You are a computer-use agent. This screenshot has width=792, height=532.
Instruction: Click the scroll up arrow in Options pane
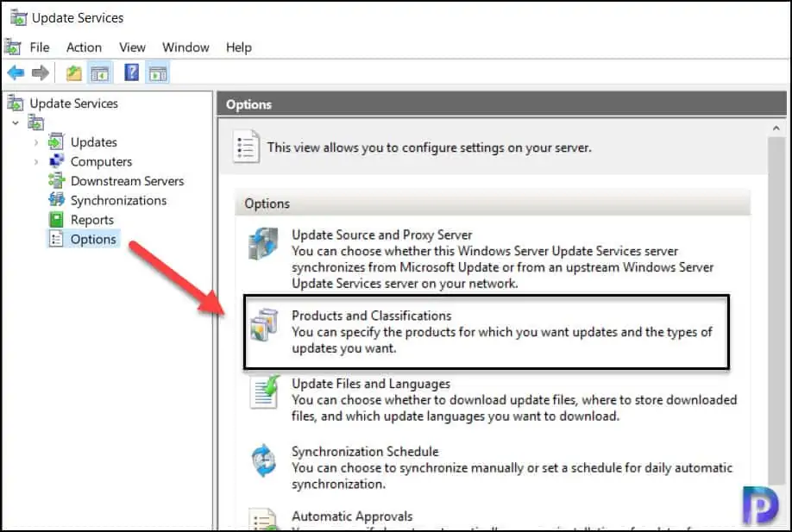tap(776, 128)
